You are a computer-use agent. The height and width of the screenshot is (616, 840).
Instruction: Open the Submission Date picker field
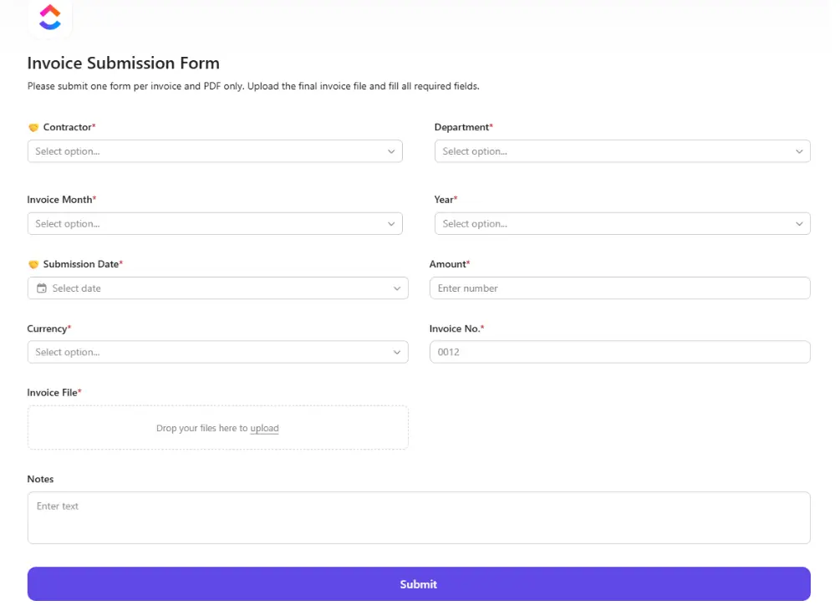[x=217, y=288]
